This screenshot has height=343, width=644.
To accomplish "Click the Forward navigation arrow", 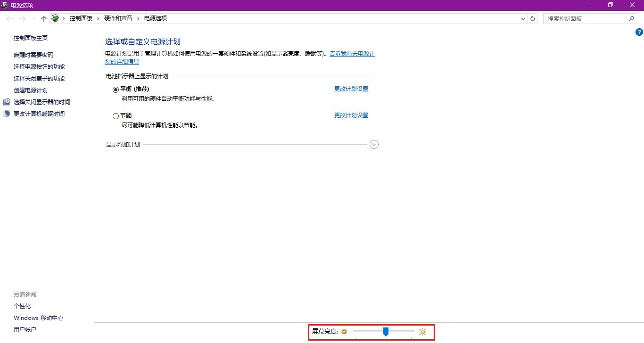I will (x=23, y=18).
